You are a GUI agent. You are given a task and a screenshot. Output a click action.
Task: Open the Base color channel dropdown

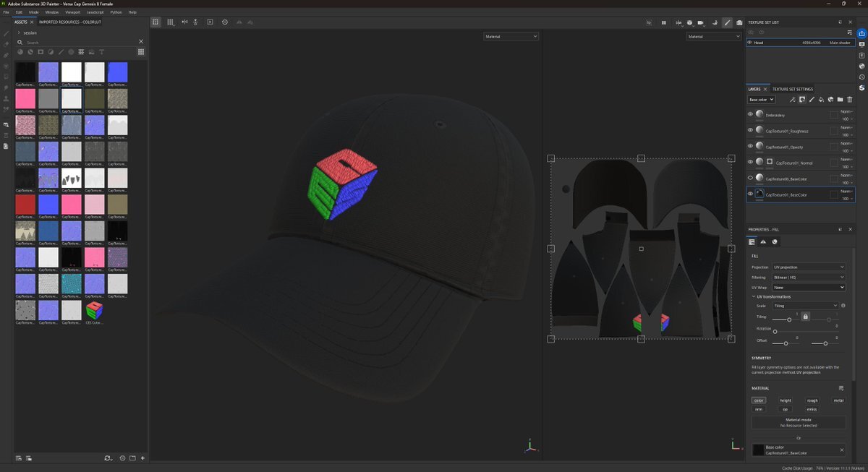point(762,100)
